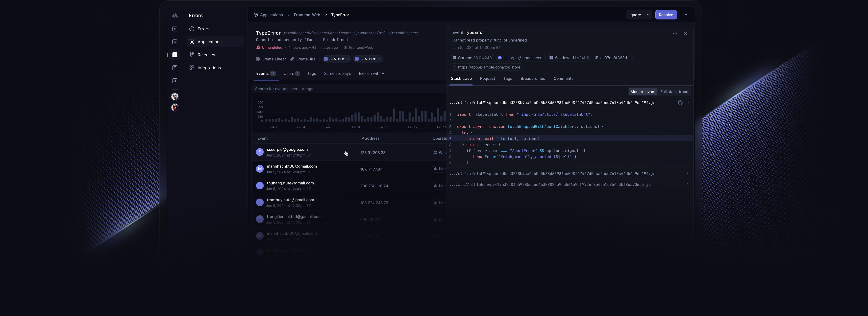Click the Resolve button
868x316 pixels.
click(x=665, y=15)
